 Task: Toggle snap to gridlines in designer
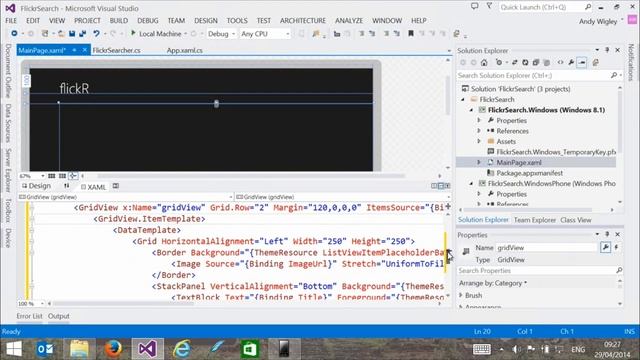click(62, 176)
